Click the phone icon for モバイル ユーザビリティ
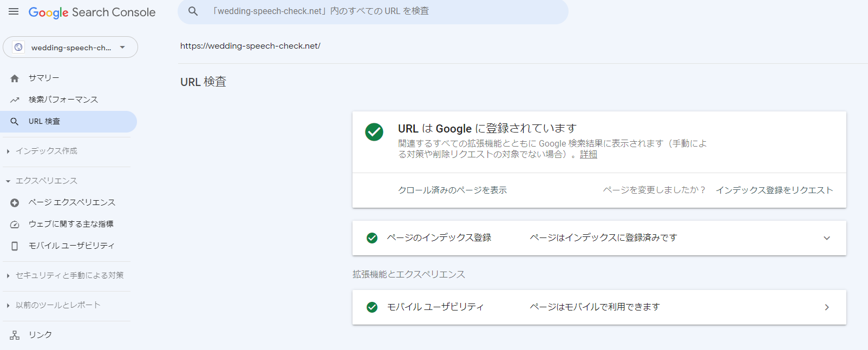The image size is (868, 350). pyautogui.click(x=15, y=246)
